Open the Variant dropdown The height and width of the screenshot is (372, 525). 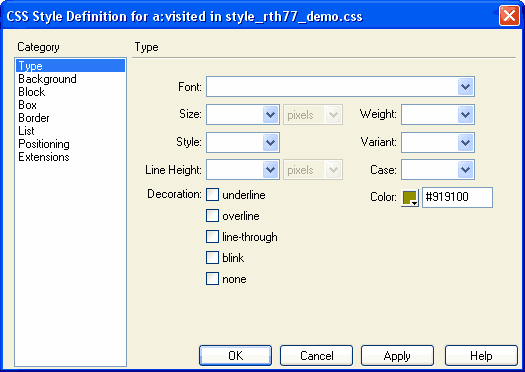pyautogui.click(x=465, y=143)
